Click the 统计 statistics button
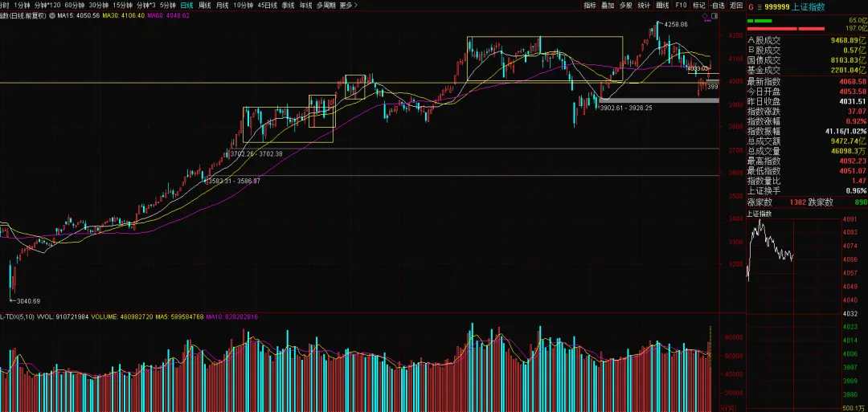Viewport: 868px width, 412px height. [x=644, y=5]
